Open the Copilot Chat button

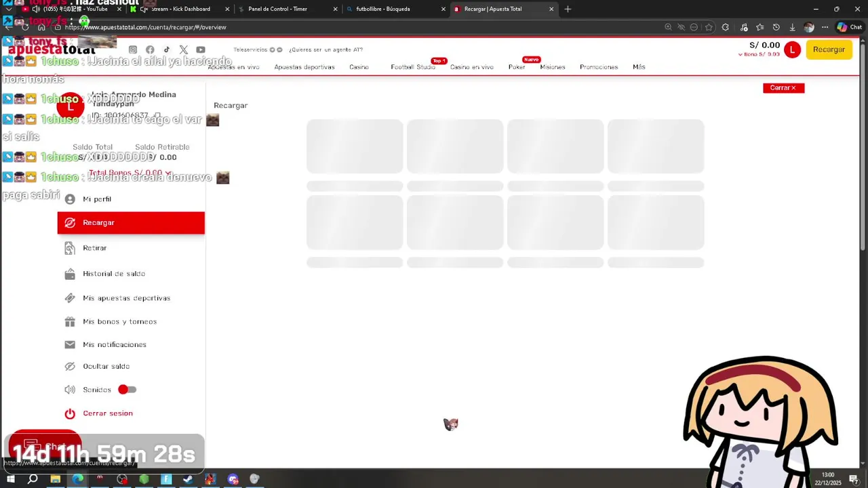coord(849,27)
